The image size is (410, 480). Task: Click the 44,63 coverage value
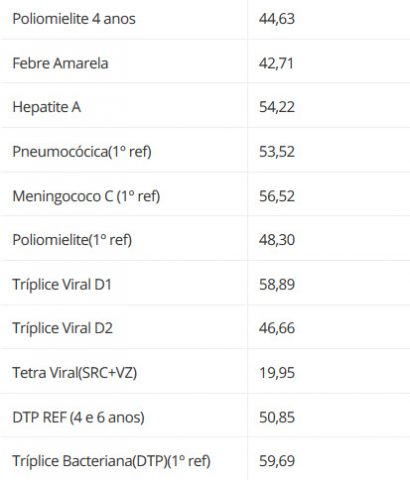277,19
